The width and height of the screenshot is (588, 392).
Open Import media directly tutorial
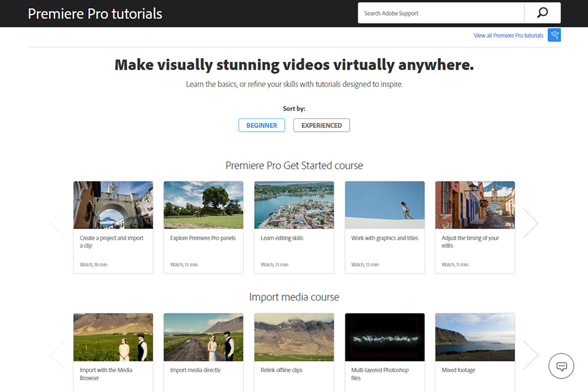[x=203, y=352]
